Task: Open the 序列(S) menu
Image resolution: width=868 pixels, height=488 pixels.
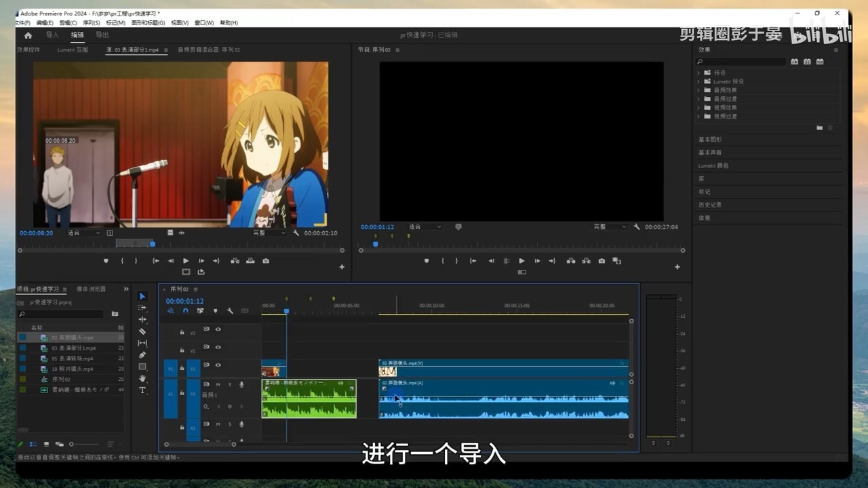Action: [91, 23]
